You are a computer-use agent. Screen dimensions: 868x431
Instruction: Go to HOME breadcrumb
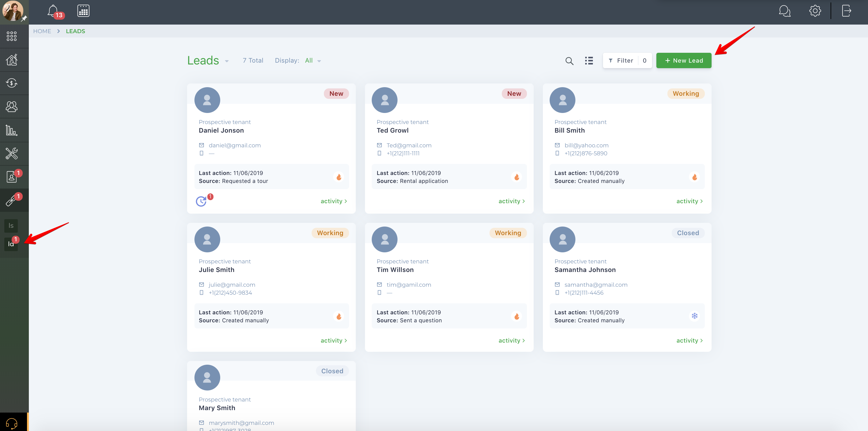42,31
